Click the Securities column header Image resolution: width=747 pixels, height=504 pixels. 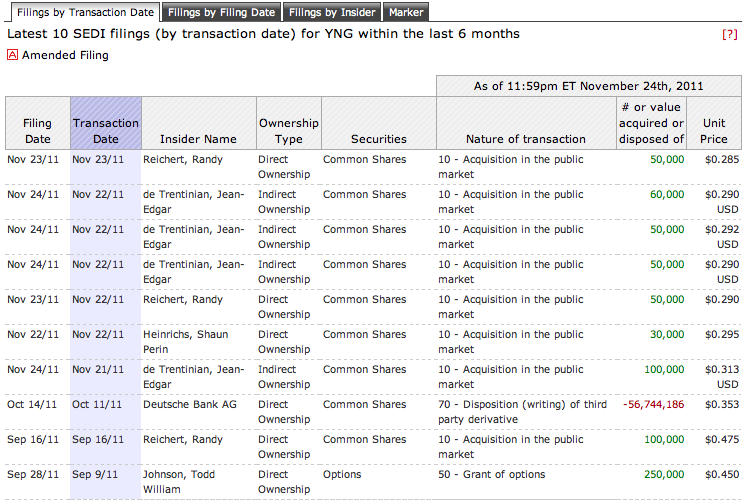[378, 139]
